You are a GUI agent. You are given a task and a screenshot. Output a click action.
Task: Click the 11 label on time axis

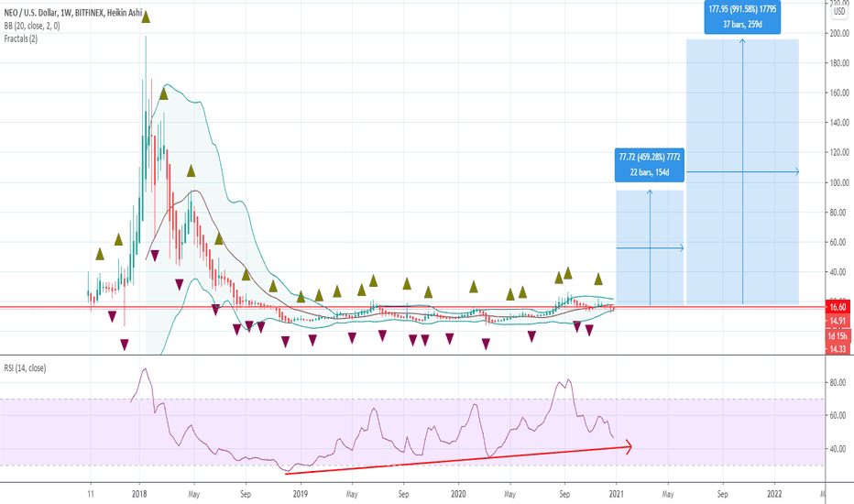click(91, 494)
